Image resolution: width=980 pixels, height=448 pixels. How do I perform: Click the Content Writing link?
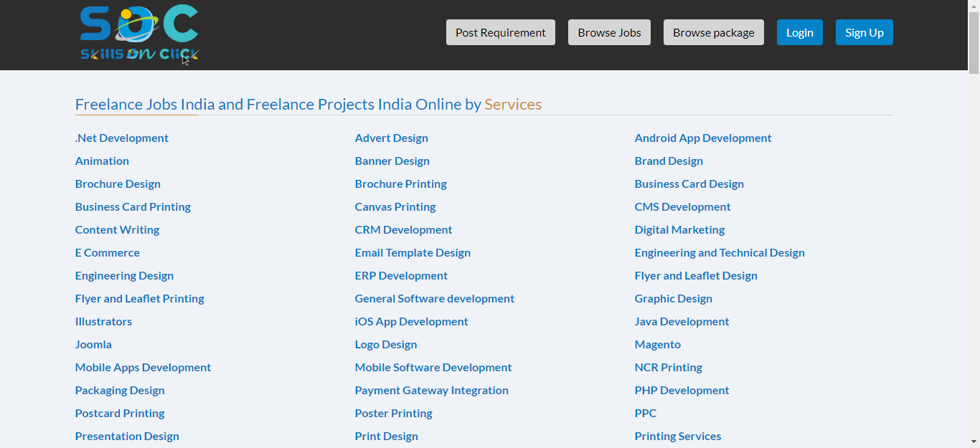click(x=117, y=229)
